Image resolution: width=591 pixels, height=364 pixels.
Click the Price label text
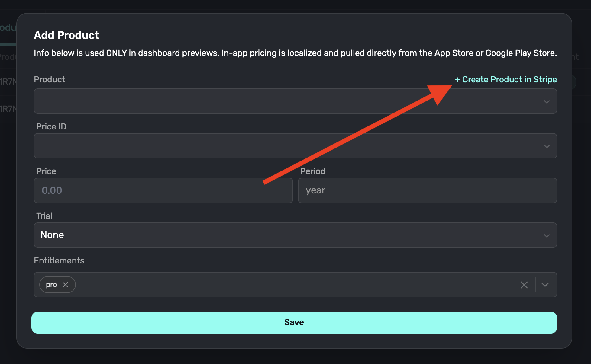point(46,171)
